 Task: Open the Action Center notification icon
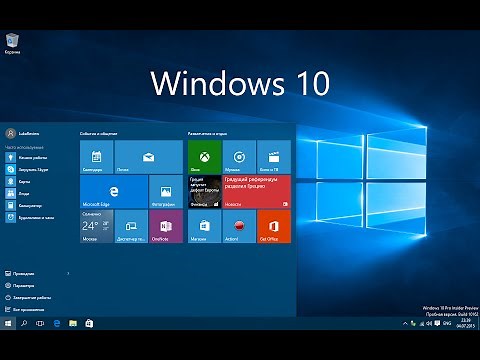tap(437, 323)
